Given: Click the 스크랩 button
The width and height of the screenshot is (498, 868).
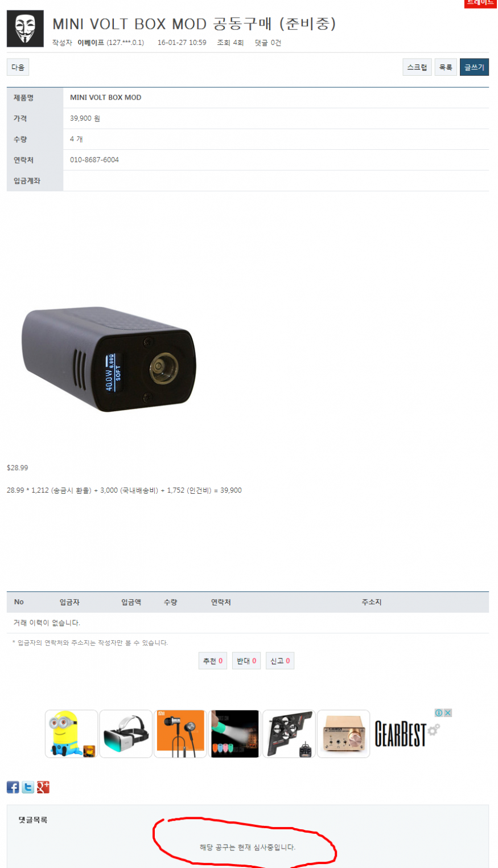Looking at the screenshot, I should pos(417,67).
